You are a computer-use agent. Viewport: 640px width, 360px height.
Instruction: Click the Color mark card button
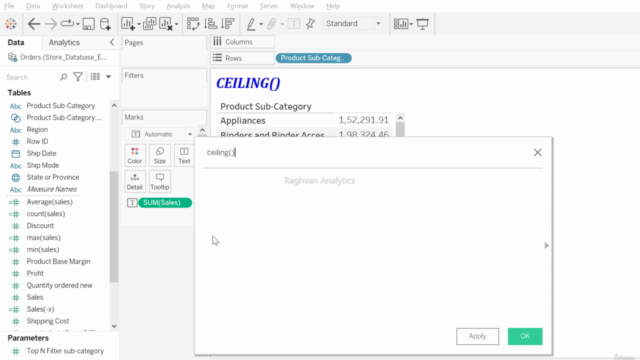tap(135, 156)
